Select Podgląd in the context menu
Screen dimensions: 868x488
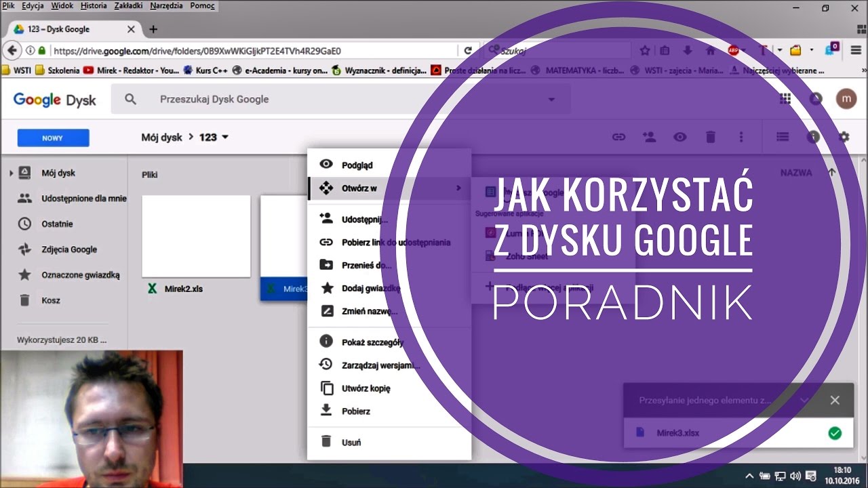(x=389, y=165)
